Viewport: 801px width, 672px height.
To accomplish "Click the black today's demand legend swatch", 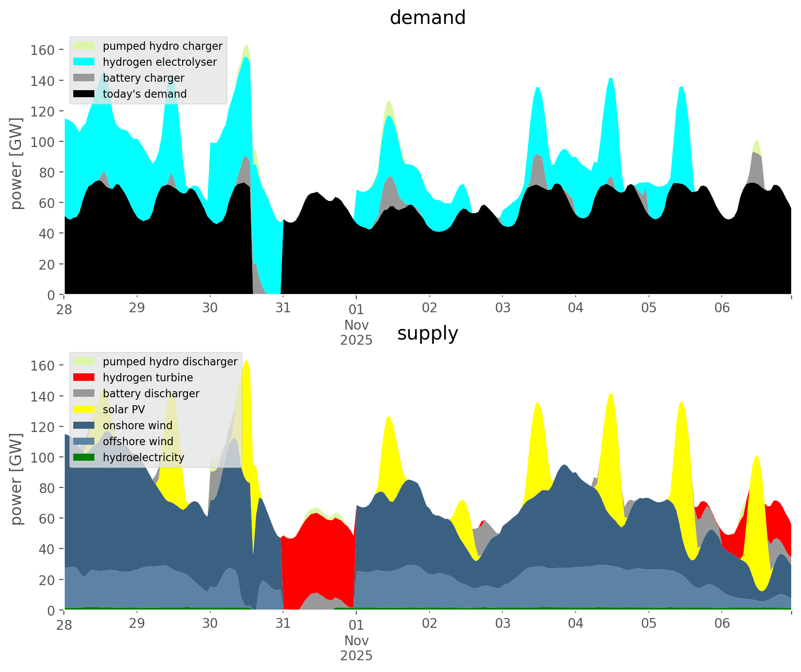I will 84,94.
